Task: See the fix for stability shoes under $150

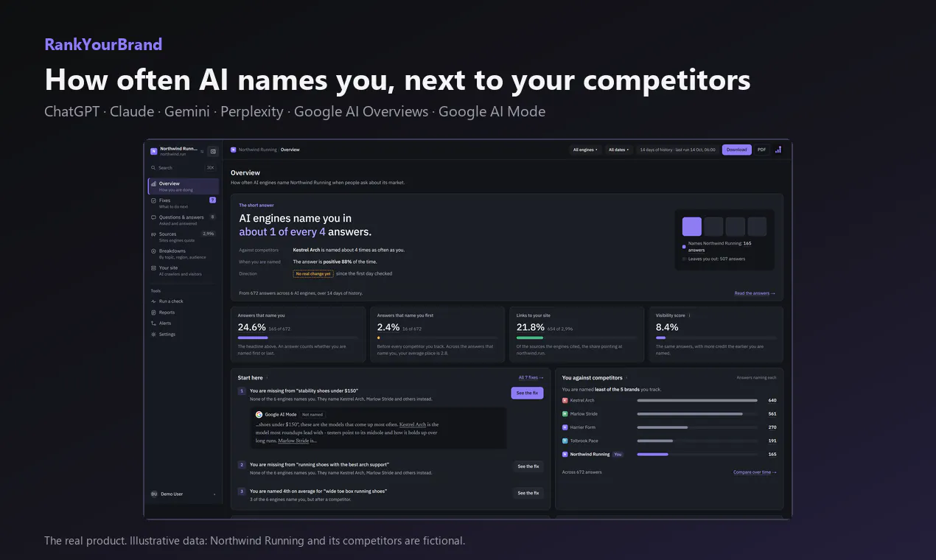Action: (x=527, y=393)
